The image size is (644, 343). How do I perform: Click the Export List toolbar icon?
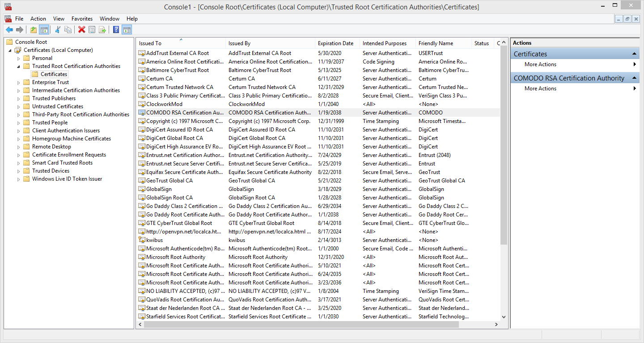pyautogui.click(x=102, y=30)
